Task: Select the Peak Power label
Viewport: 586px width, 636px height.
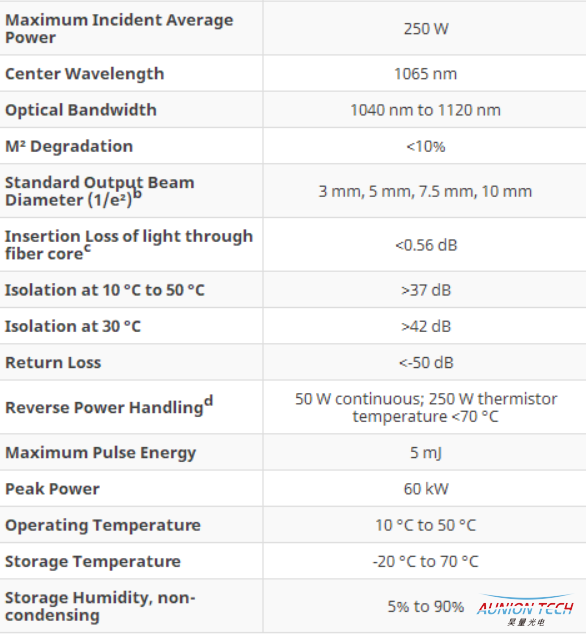Action: click(52, 489)
